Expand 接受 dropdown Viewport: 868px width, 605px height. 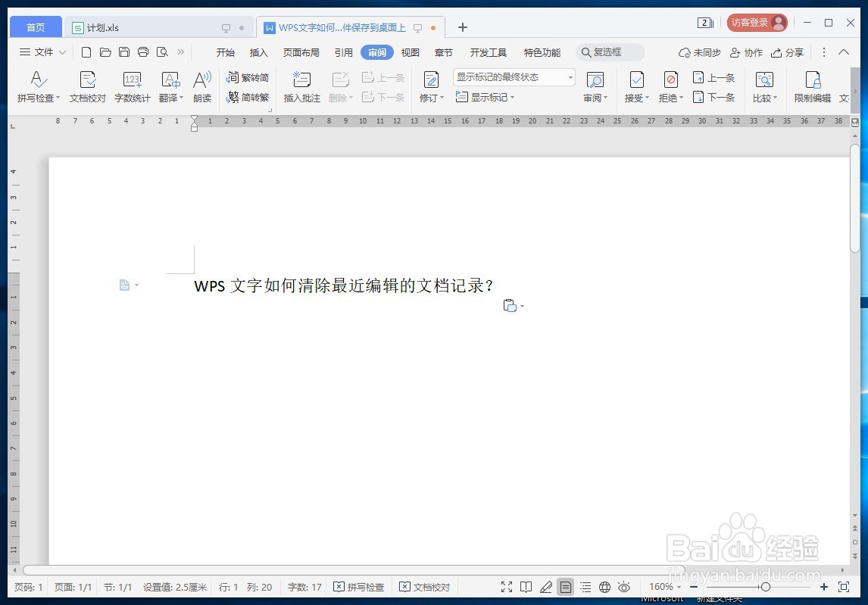pos(647,98)
